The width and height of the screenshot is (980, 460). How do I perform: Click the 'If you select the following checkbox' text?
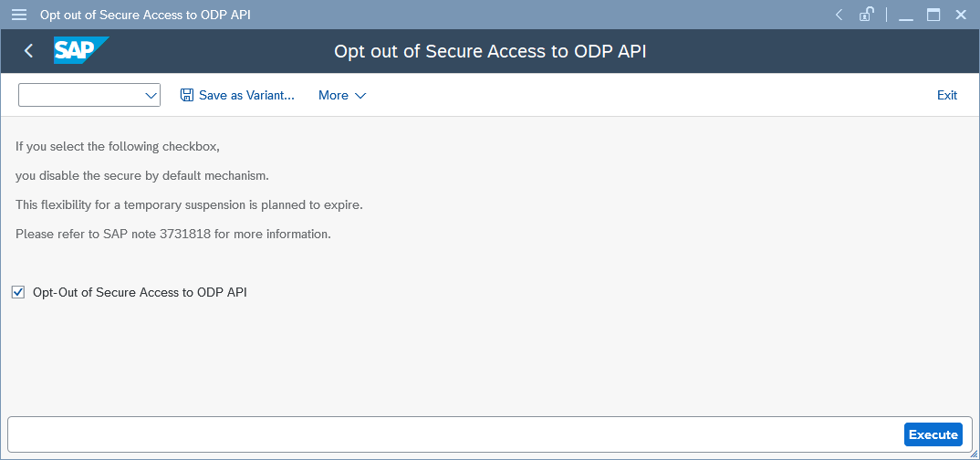click(x=118, y=147)
